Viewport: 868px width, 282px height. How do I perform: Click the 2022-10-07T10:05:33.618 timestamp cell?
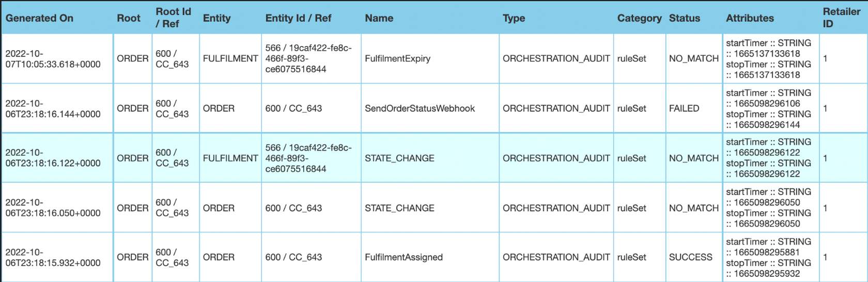(53, 59)
